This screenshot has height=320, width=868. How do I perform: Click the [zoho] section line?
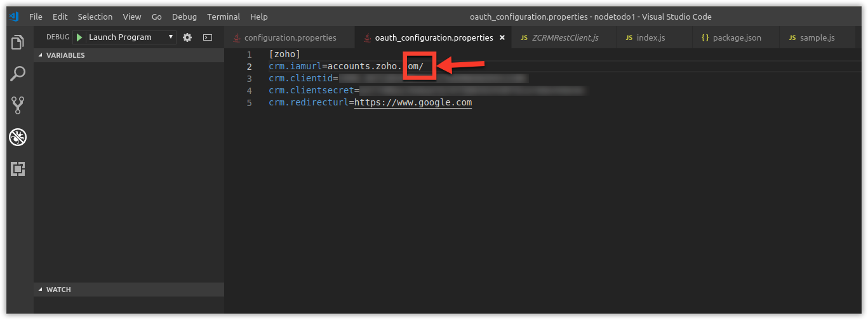(x=284, y=55)
